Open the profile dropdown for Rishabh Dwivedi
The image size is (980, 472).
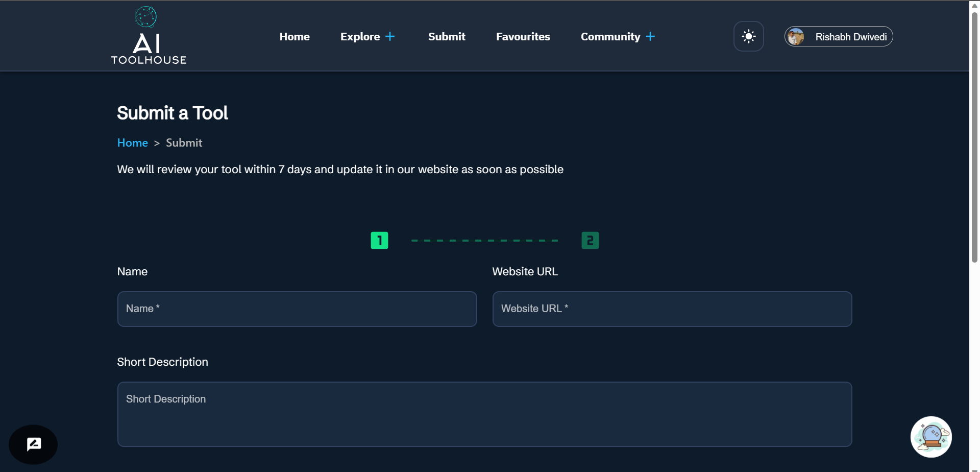pos(838,36)
